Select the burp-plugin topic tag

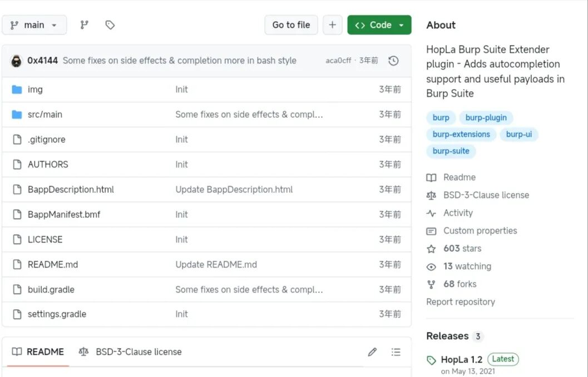tap(486, 118)
